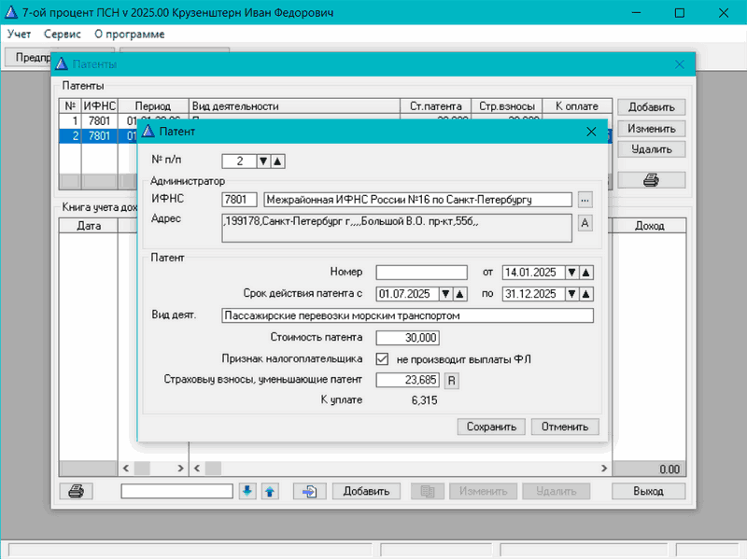747x560 pixels.
Task: Click the Отменить button
Action: click(x=565, y=427)
